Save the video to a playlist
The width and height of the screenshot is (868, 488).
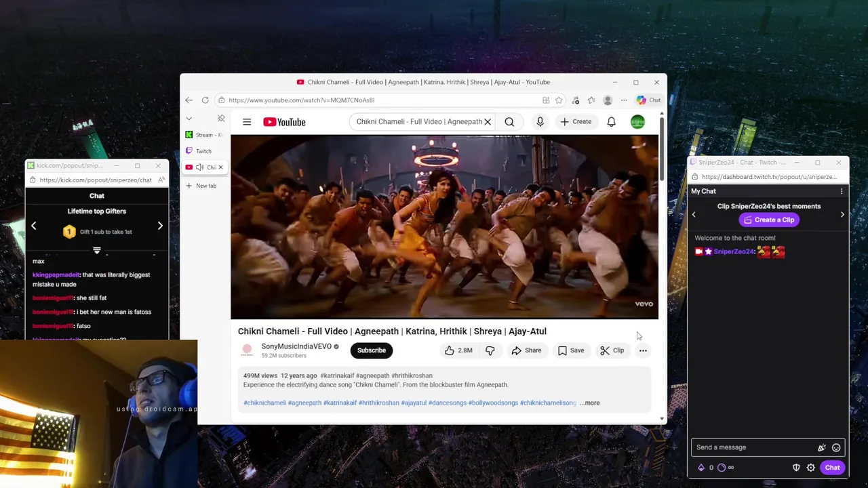pos(570,350)
